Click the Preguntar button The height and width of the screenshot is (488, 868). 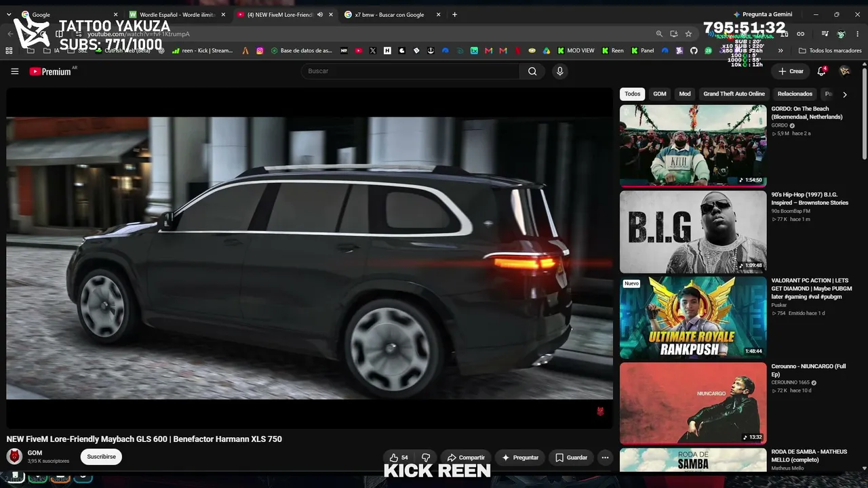coord(520,457)
